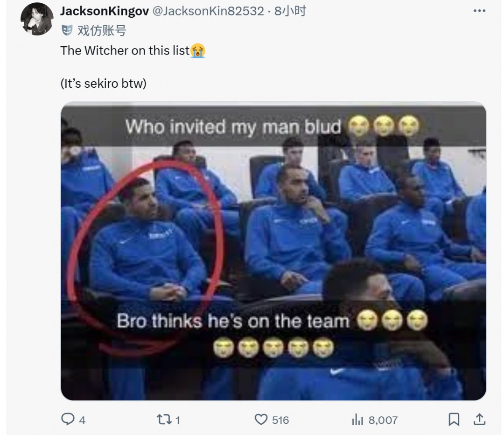Click the 戏仿账号 parody label text
The image size is (504, 435).
coord(102,30)
